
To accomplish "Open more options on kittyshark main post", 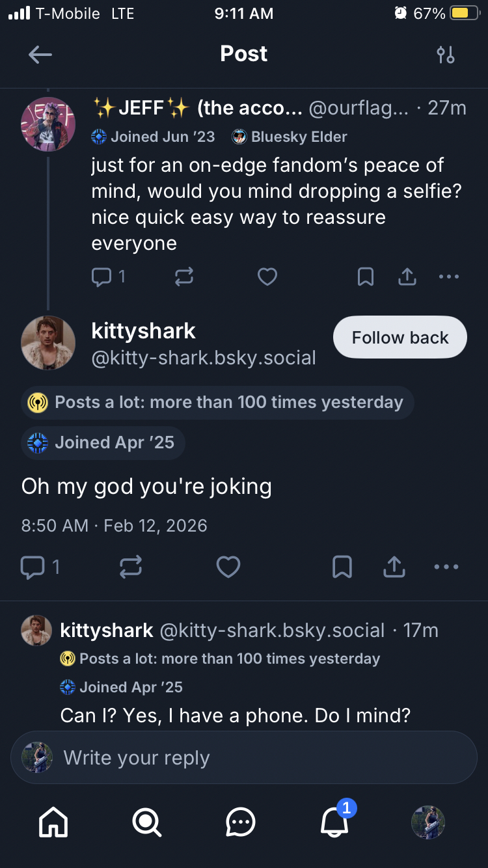I will tap(446, 567).
